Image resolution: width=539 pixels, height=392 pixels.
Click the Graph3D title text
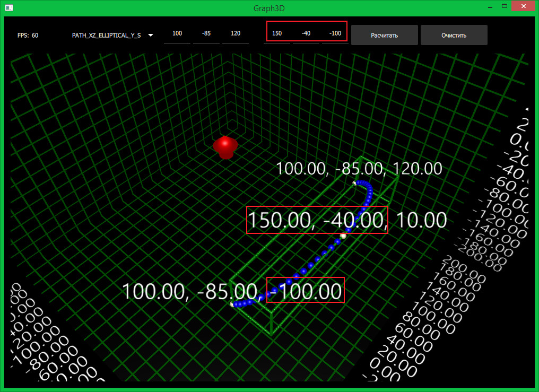tap(269, 8)
